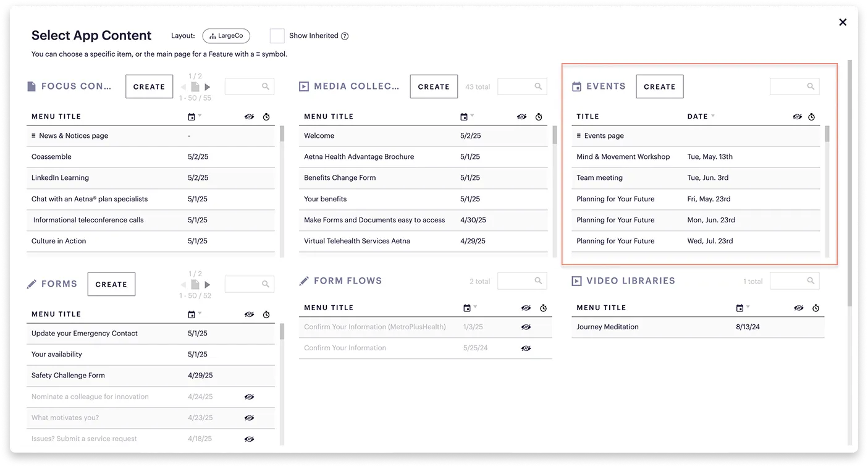
Task: Click the Video Libraries search magnifier icon
Action: point(811,281)
